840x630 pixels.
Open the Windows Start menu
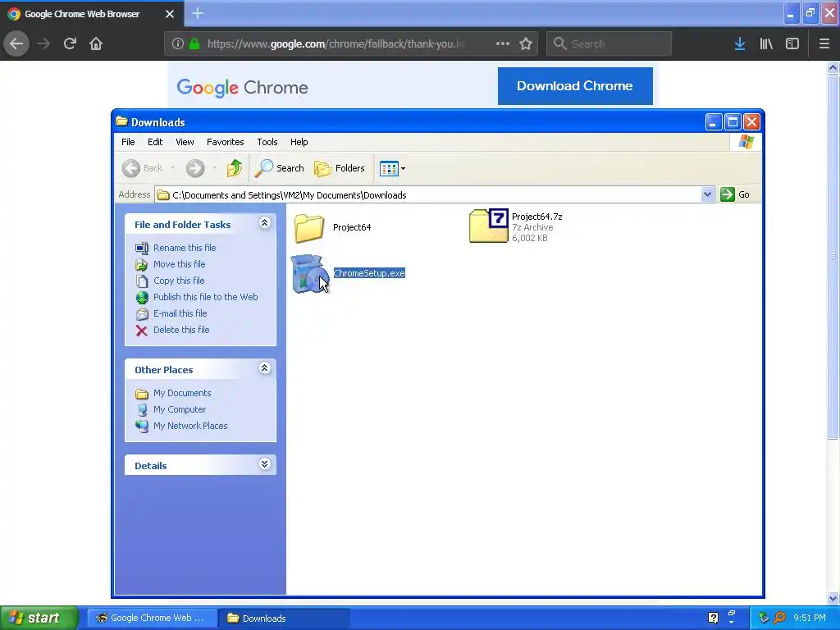tap(39, 618)
